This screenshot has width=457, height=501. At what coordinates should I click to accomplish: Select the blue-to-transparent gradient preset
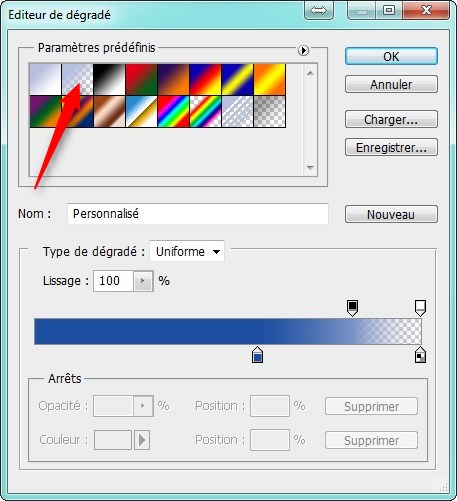coord(77,79)
